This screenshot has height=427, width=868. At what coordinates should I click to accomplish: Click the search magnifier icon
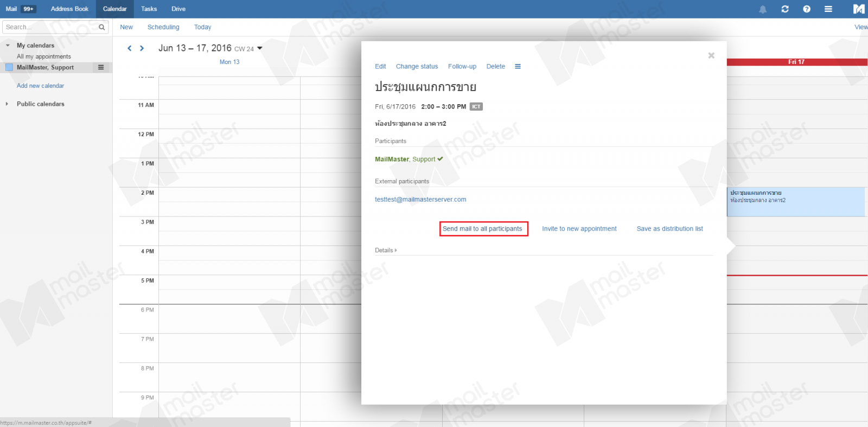point(101,27)
